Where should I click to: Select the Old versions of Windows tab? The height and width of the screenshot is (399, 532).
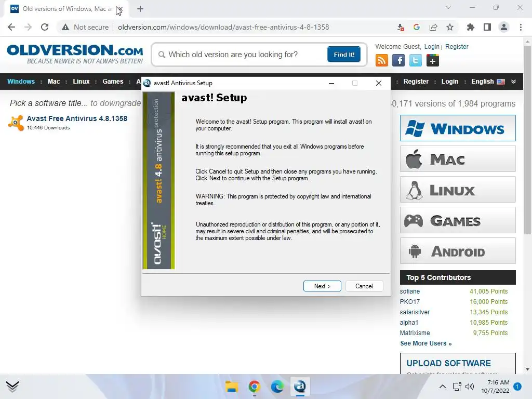point(67,9)
